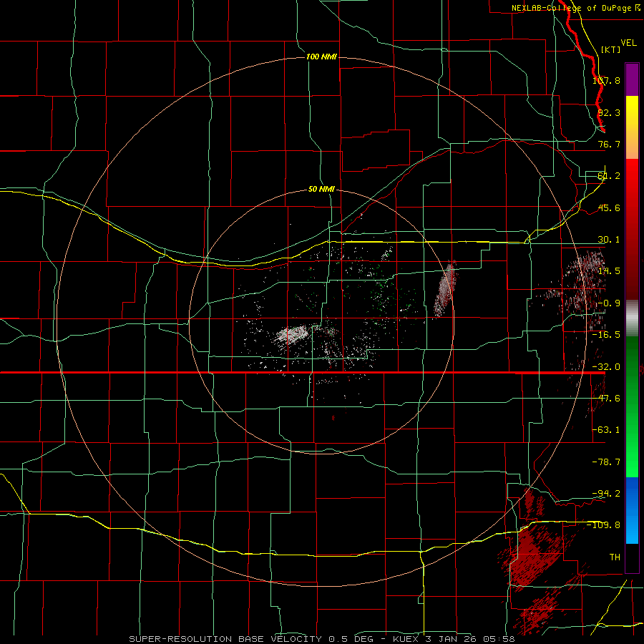Select the 92.3 velocity scale value

609,112
